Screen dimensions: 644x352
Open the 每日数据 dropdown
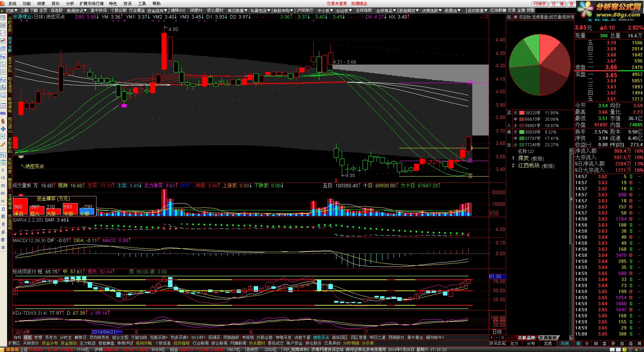(x=237, y=10)
